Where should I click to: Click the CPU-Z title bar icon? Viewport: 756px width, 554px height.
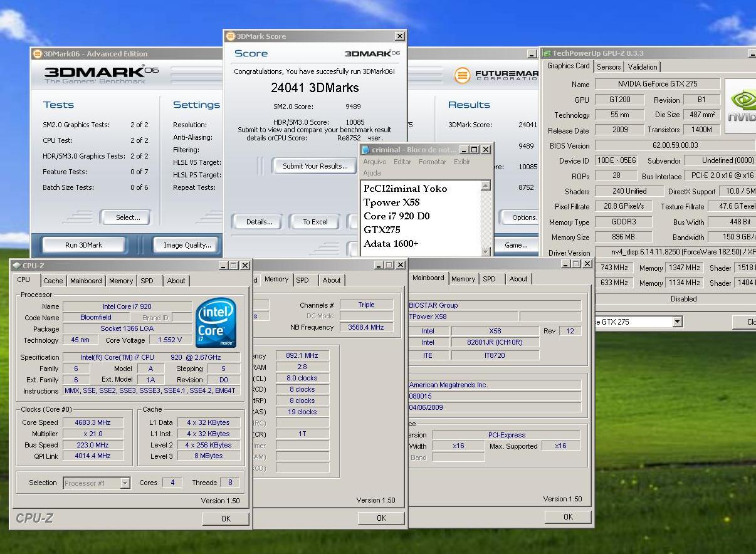point(16,266)
